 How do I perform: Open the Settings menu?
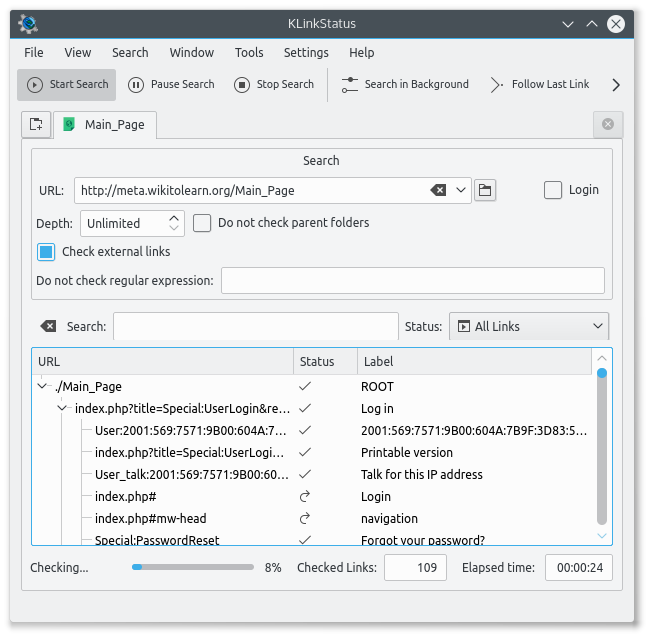point(306,52)
